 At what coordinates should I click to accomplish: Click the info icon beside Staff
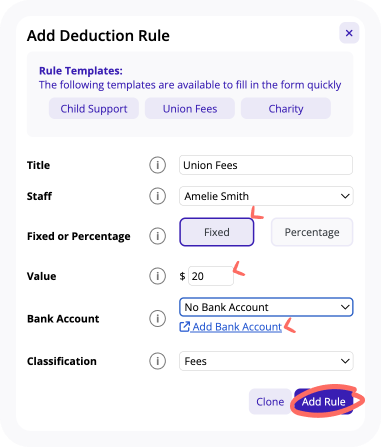[x=157, y=196]
